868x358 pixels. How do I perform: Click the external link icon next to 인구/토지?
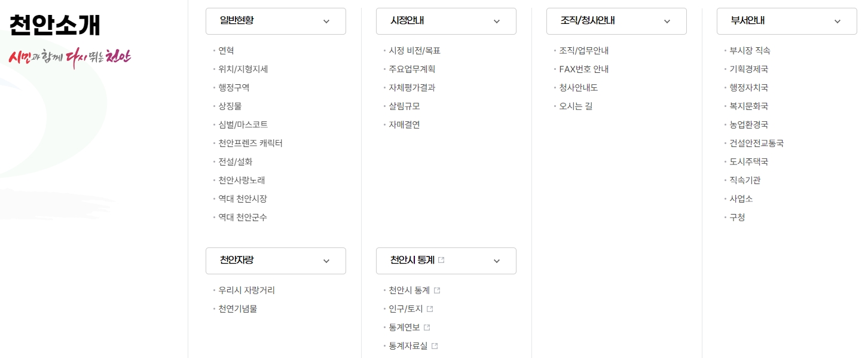coord(430,308)
